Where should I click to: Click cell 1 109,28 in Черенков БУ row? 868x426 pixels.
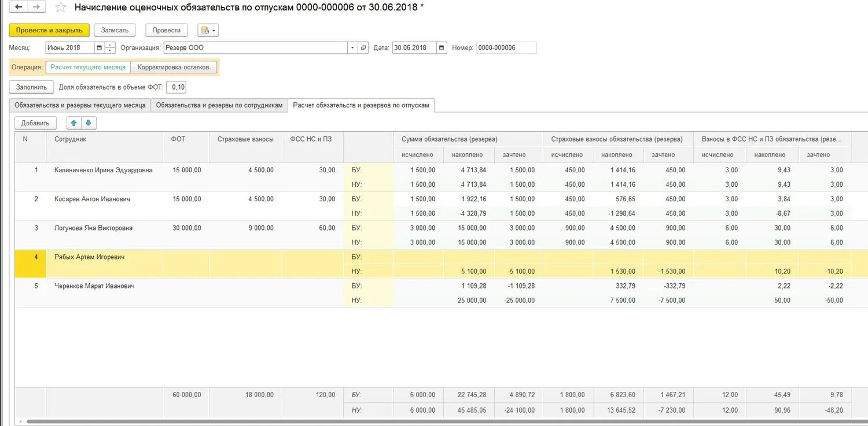(469, 286)
